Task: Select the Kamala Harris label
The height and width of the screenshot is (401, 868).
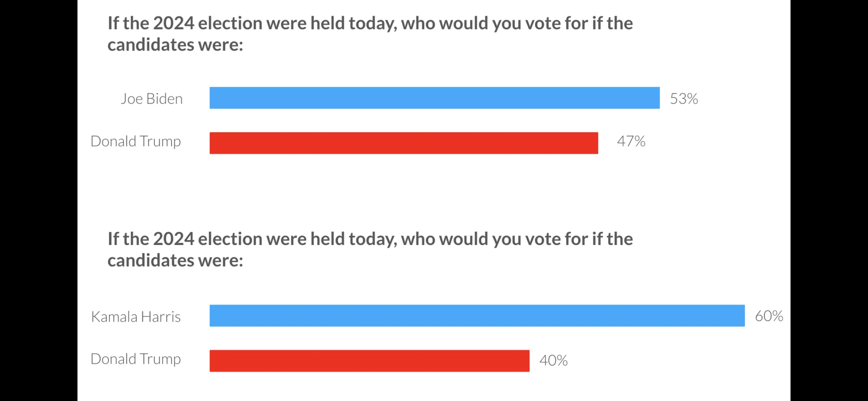Action: 136,317
